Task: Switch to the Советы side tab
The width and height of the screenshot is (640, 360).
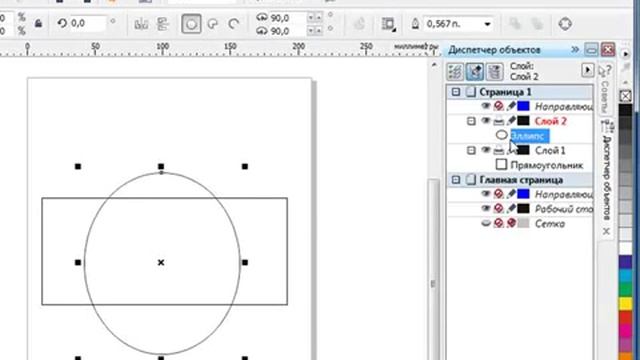Action: (605, 90)
